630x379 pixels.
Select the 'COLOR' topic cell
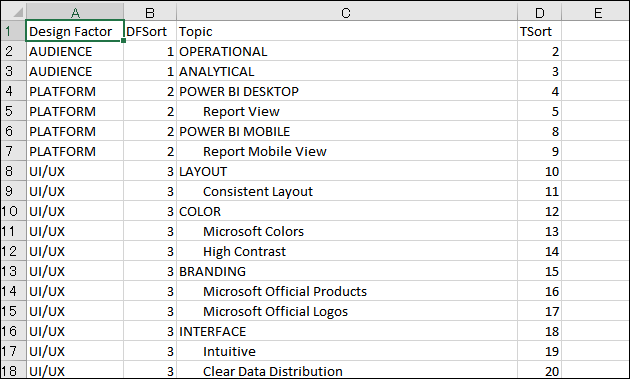[x=346, y=211]
